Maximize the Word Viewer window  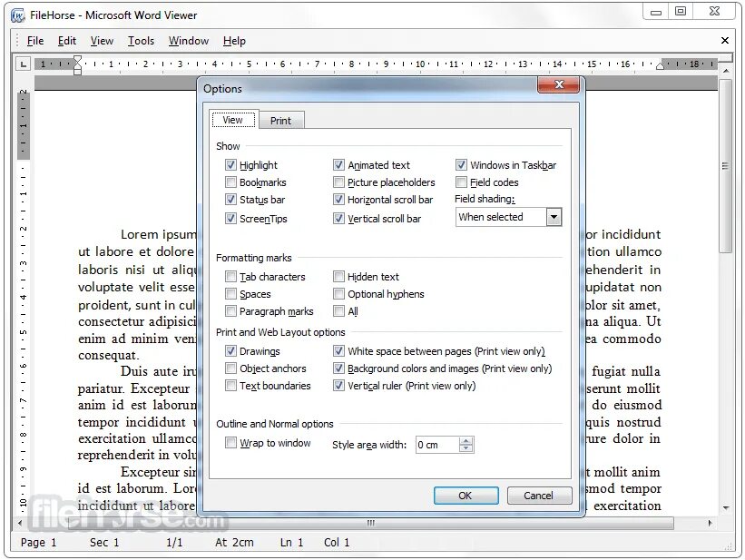click(x=681, y=11)
